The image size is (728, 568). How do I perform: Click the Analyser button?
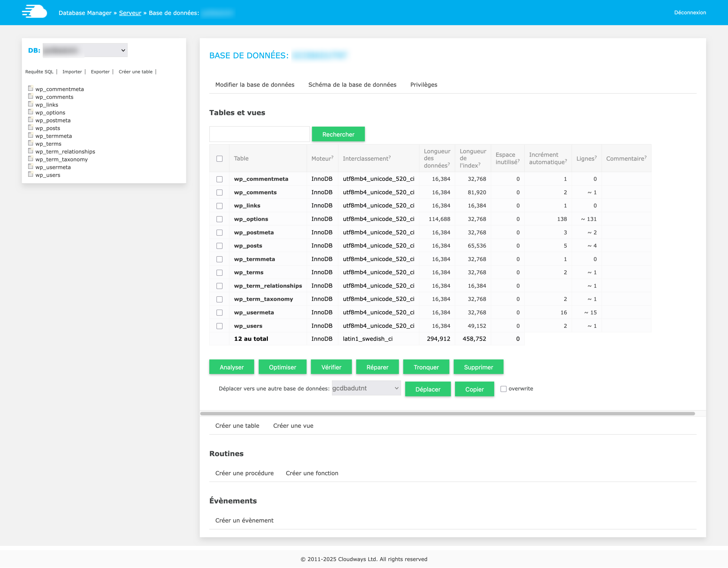coord(232,367)
